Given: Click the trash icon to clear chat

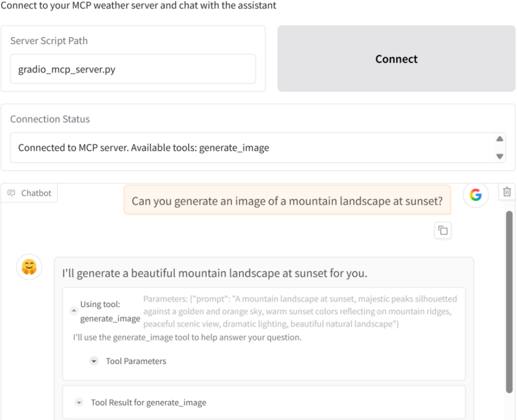Looking at the screenshot, I should [507, 192].
